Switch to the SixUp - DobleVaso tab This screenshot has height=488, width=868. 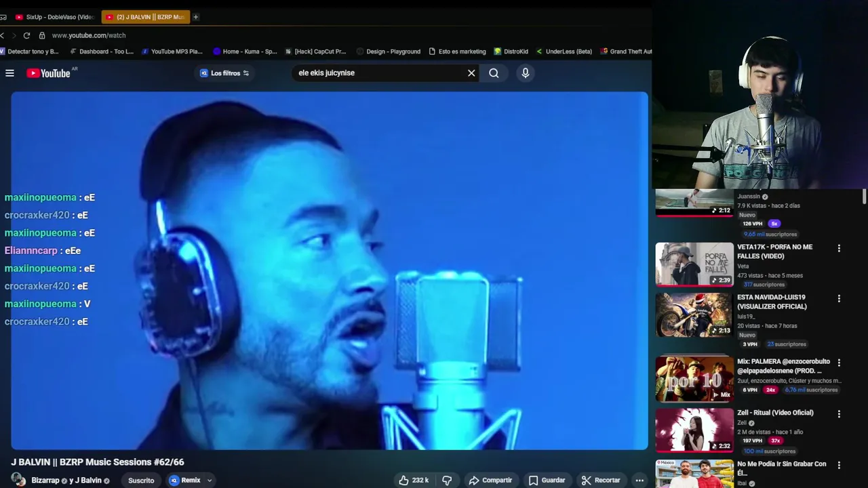pyautogui.click(x=54, y=17)
